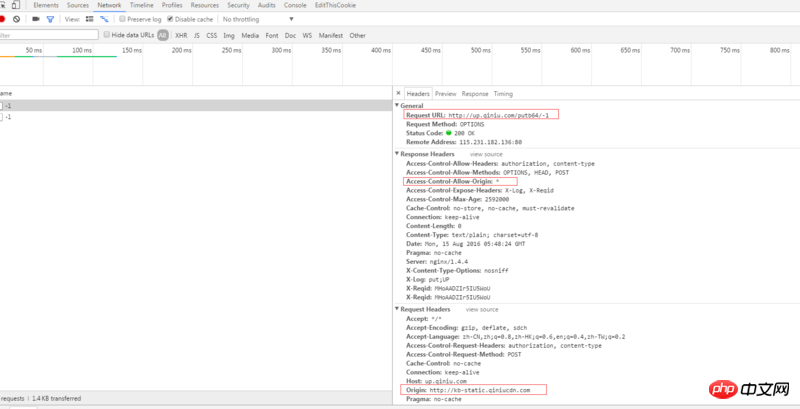
Task: Open the Audits panel tab
Action: 267,6
